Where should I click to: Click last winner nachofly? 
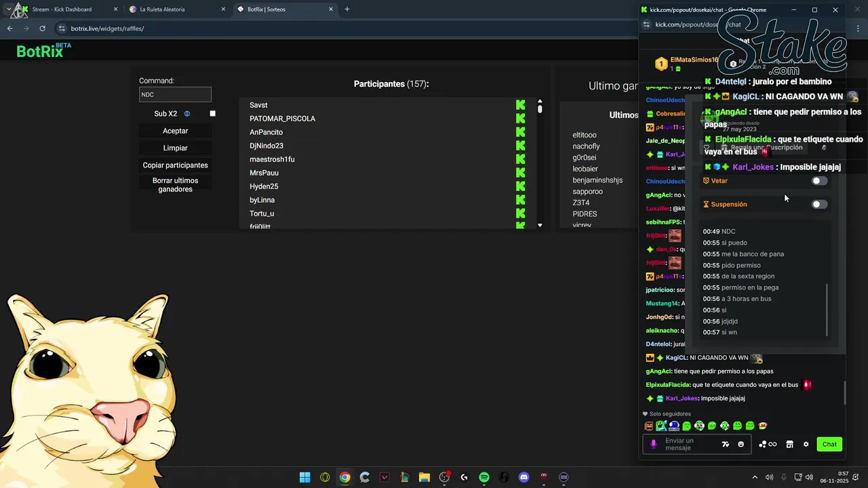[587, 146]
